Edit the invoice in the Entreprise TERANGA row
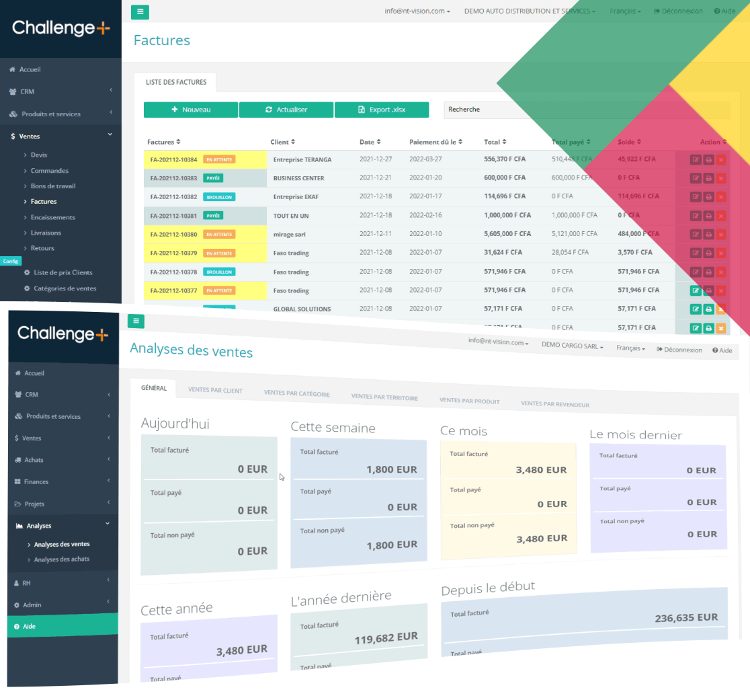The height and width of the screenshot is (700, 750). (x=696, y=160)
